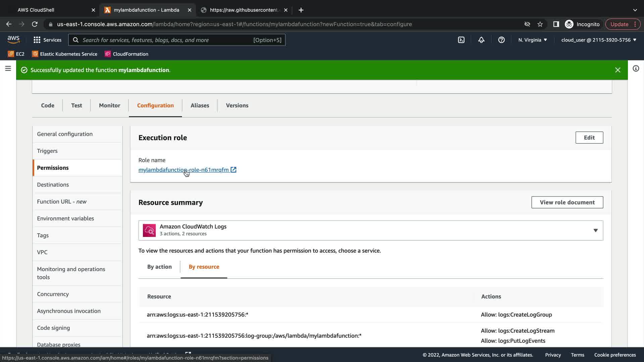
Task: Click the help question mark icon
Action: [x=501, y=40]
